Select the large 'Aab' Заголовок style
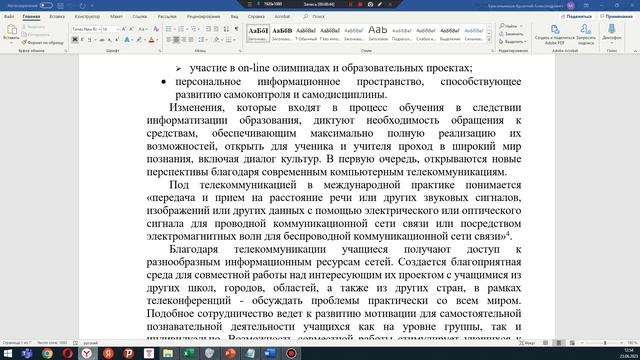640x360 pixels. pyautogui.click(x=378, y=33)
